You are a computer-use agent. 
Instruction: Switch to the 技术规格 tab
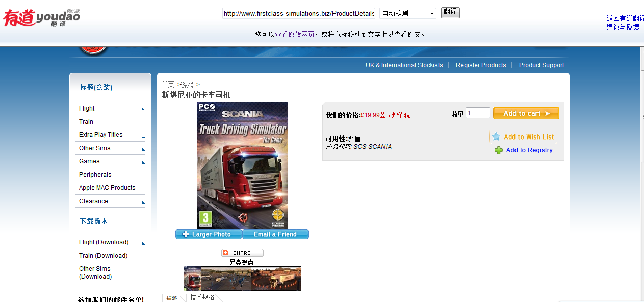[x=202, y=298]
